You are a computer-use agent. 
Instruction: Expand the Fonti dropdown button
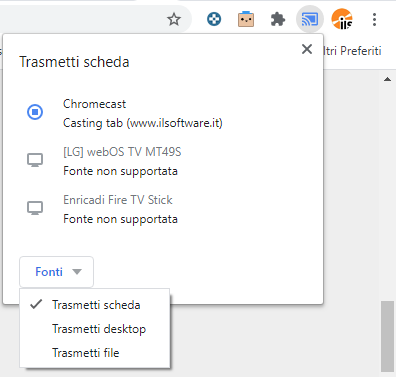click(x=56, y=272)
